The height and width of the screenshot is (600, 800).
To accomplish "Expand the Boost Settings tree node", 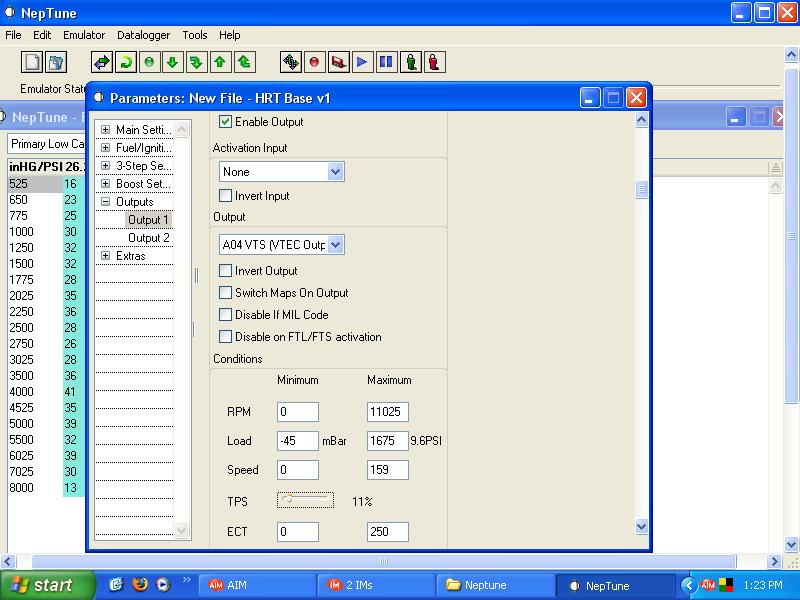I will click(105, 183).
